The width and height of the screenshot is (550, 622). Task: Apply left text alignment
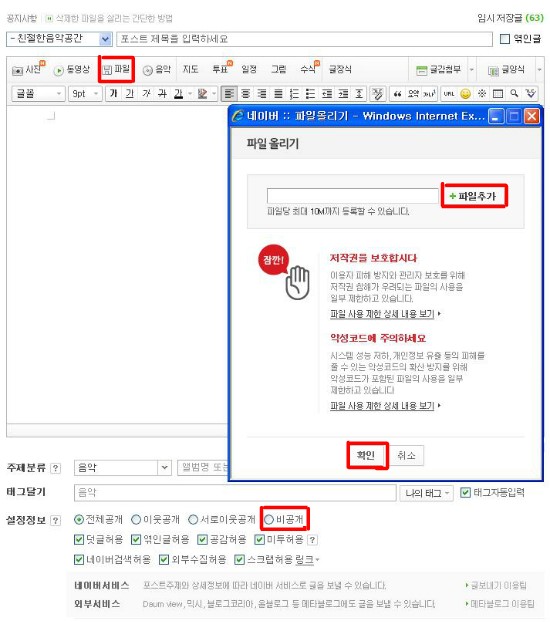click(229, 94)
